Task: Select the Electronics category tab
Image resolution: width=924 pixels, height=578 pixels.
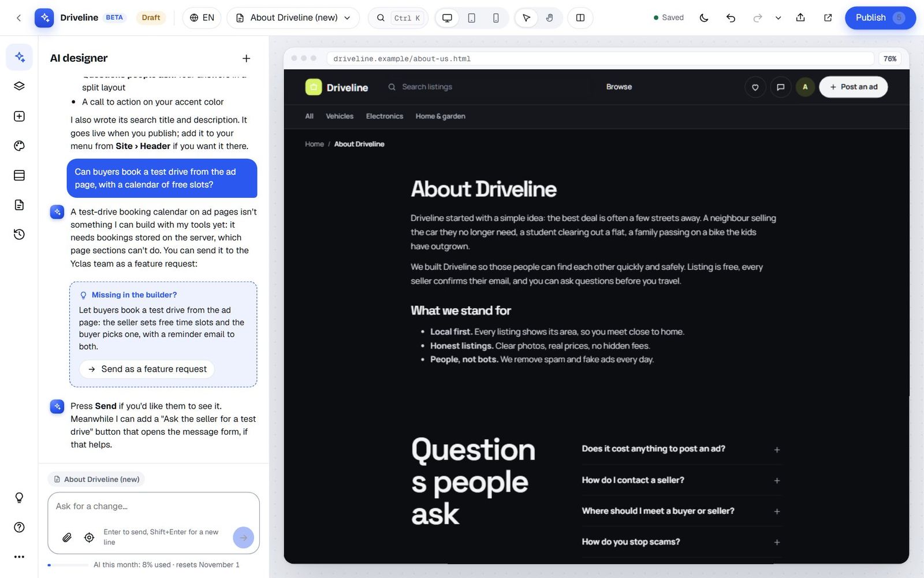Action: tap(385, 116)
